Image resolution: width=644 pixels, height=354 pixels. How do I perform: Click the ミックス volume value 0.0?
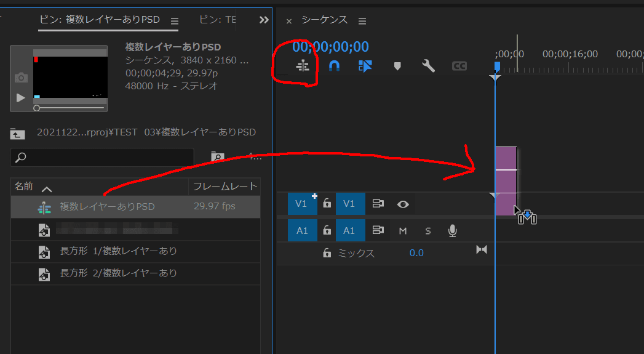click(416, 253)
